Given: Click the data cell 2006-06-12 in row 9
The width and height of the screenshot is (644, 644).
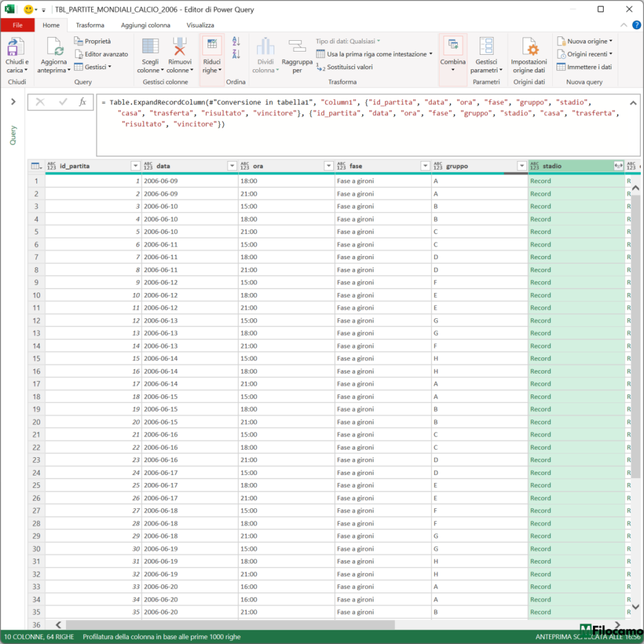Looking at the screenshot, I should tap(190, 282).
